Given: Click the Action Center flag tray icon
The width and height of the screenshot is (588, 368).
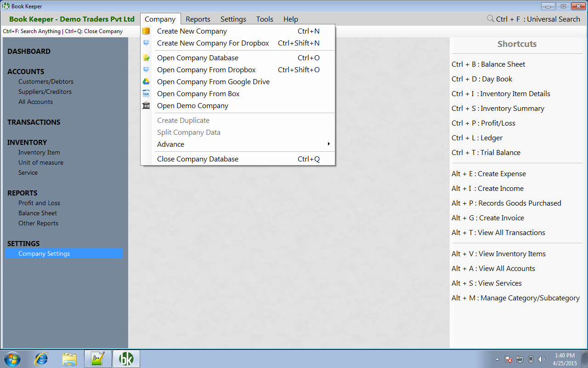Looking at the screenshot, I should 509,359.
